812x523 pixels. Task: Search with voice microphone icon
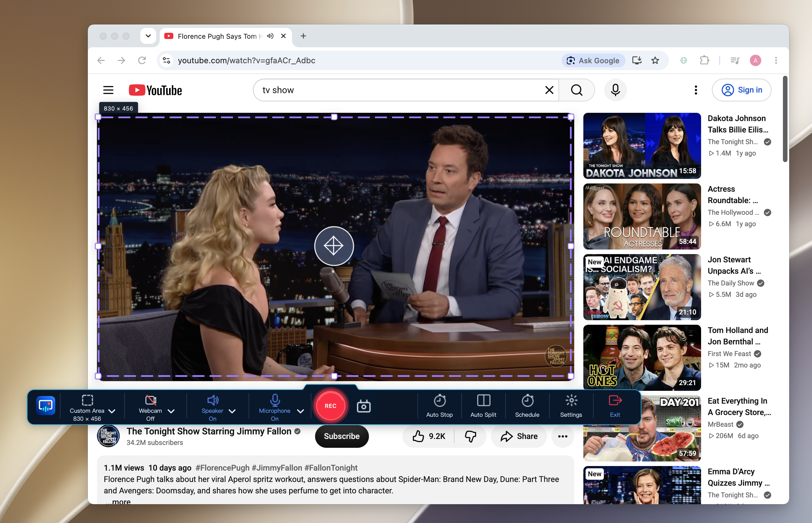(x=615, y=90)
